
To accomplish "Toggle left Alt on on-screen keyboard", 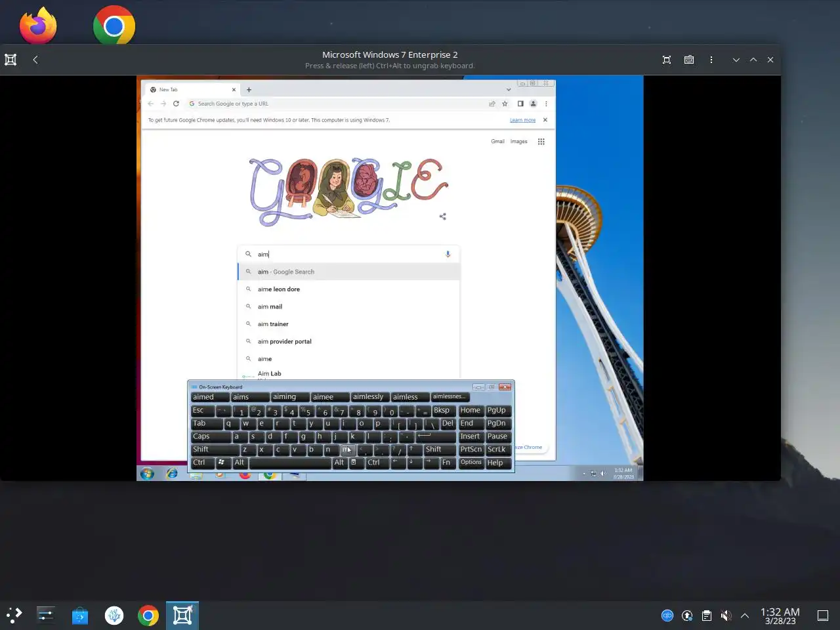I will click(240, 463).
